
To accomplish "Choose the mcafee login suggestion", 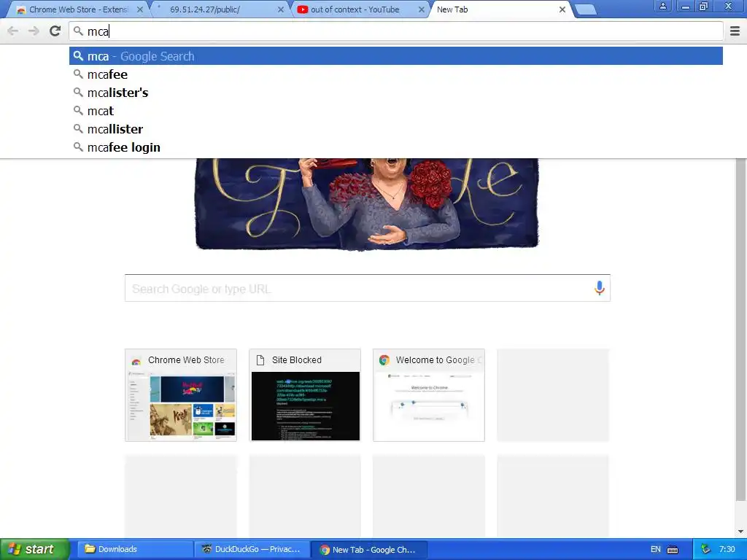I will 396,147.
